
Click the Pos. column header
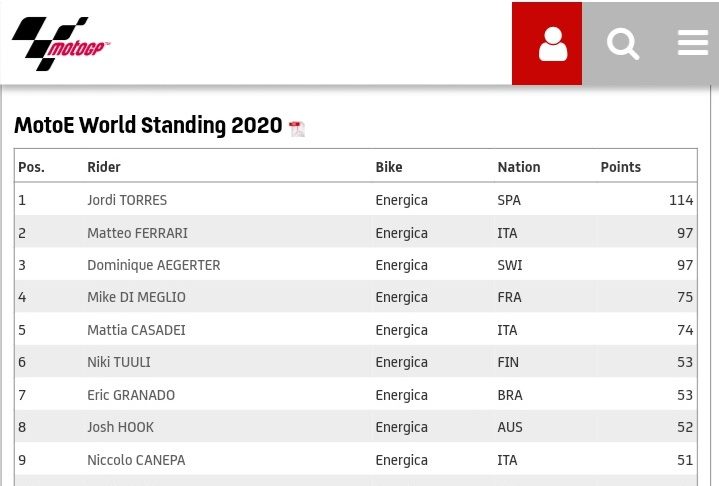click(32, 167)
